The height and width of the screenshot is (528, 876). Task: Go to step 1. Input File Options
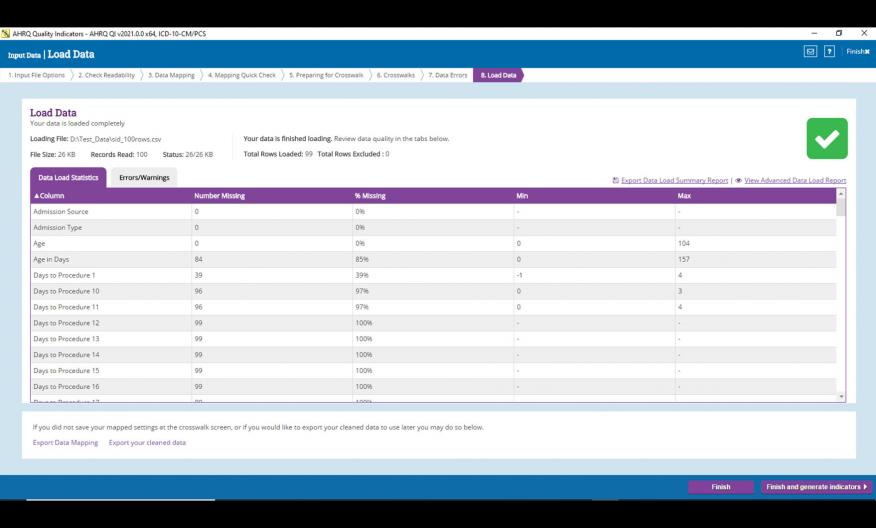click(x=36, y=75)
